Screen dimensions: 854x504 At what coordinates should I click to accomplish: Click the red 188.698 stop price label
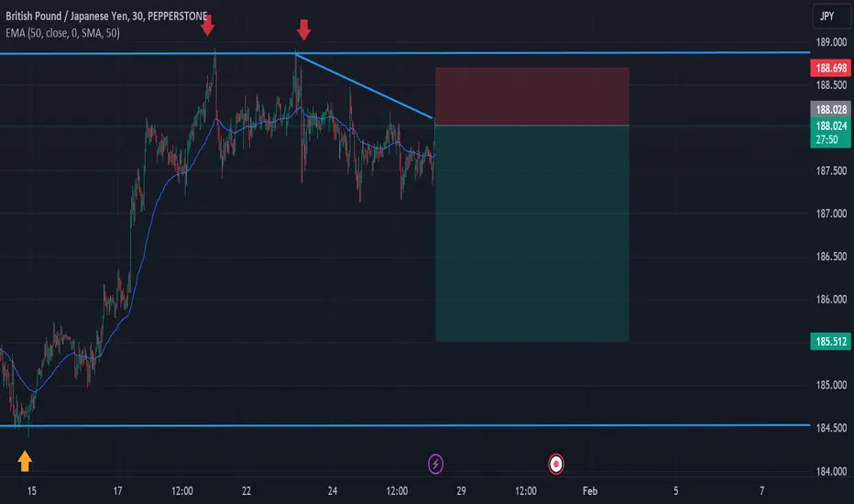(x=830, y=68)
